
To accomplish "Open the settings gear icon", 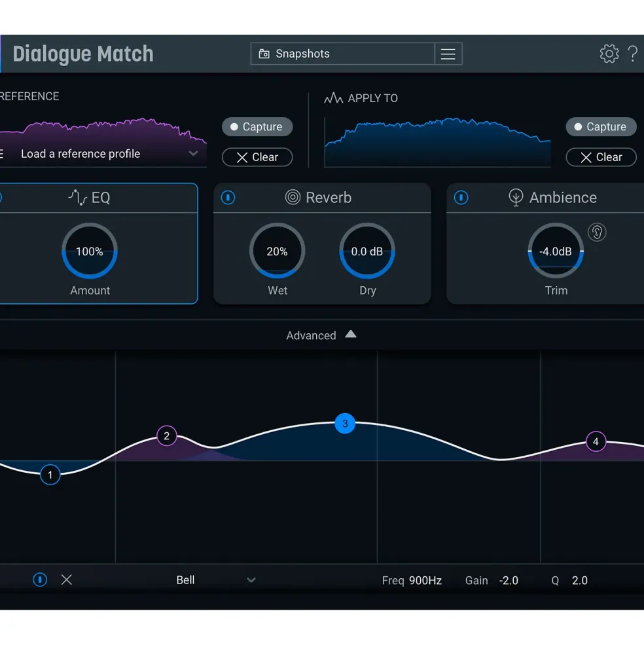I will (609, 54).
